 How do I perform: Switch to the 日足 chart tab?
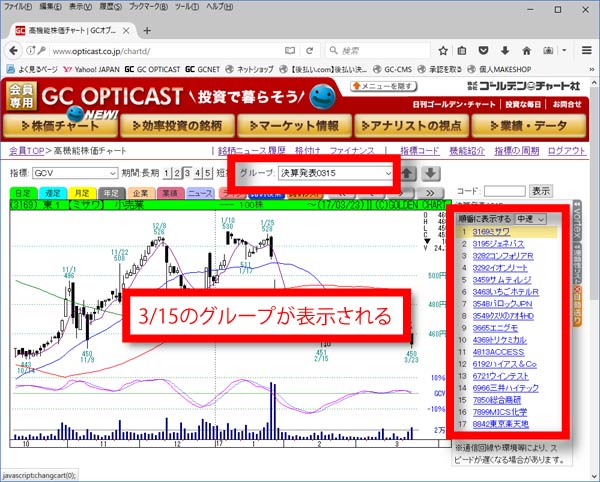pos(23,193)
